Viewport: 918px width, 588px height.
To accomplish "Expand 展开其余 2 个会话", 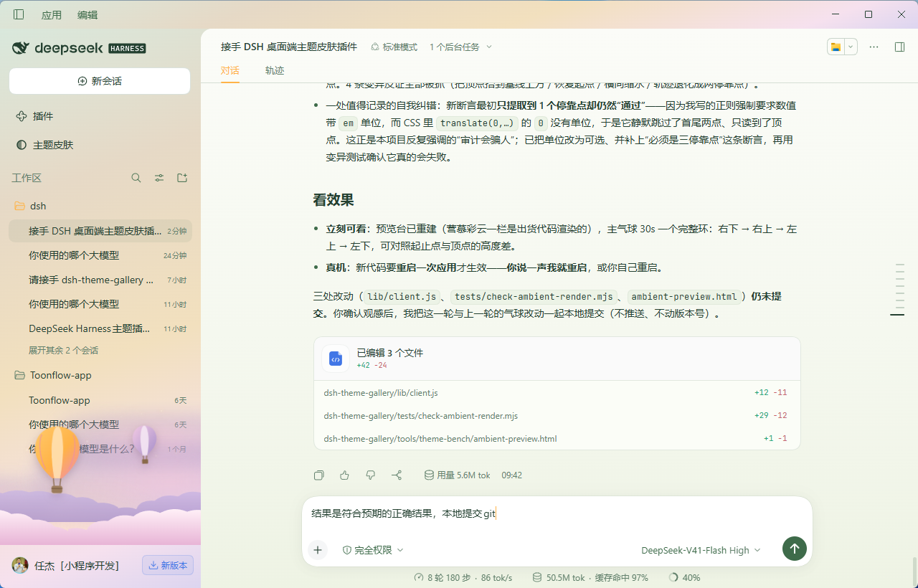I will coord(63,351).
